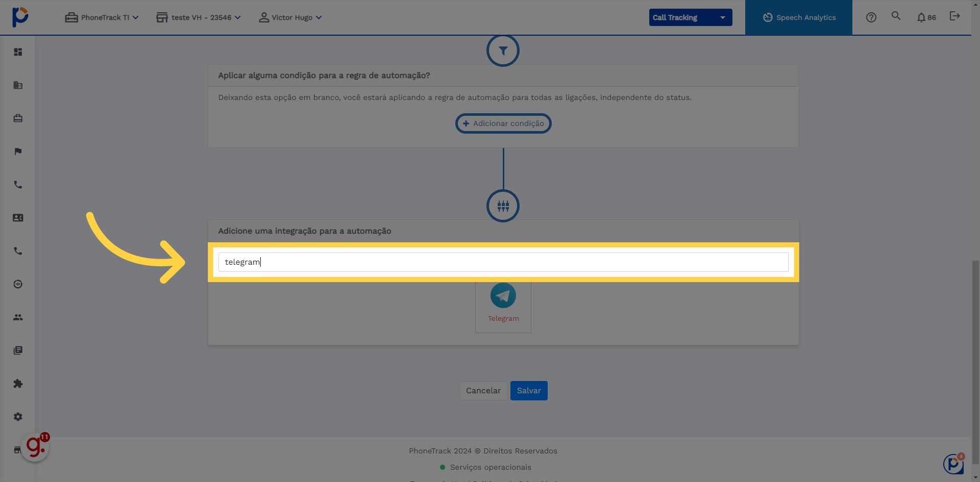Focus the integration search field with telegram

tap(503, 262)
